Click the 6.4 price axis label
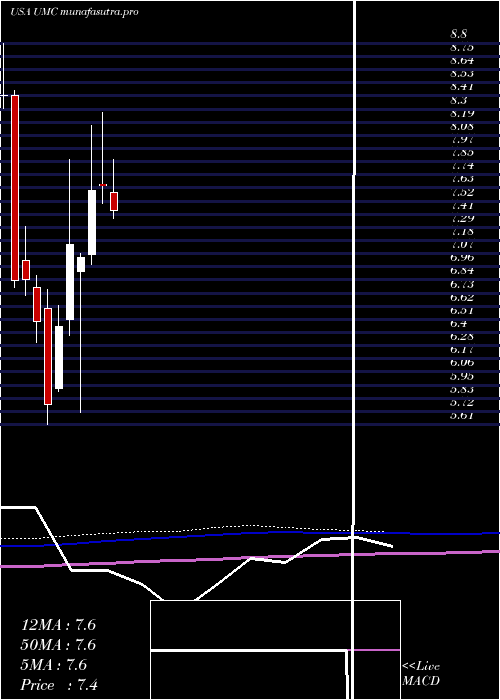Screen dimensions: 500x700 tap(458, 324)
